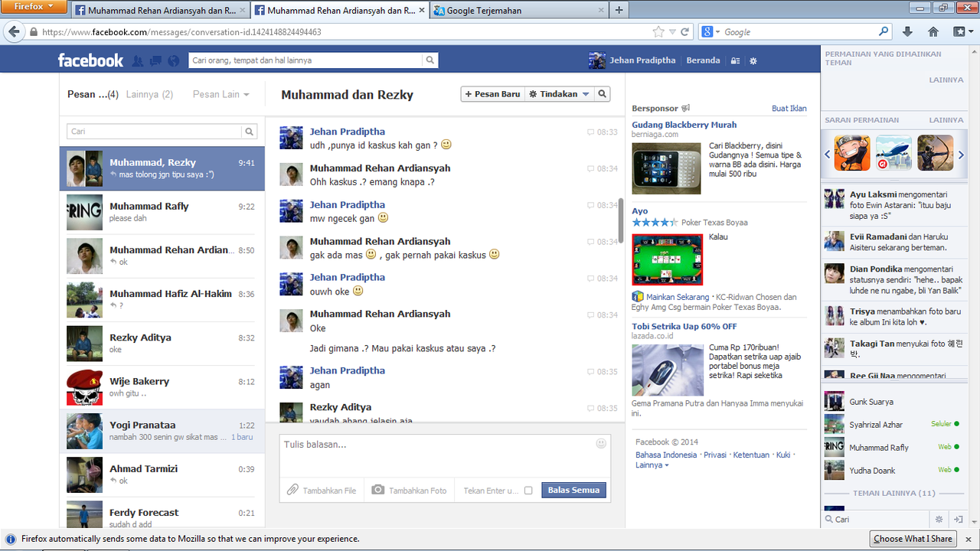
Task: Click search magnifier in Facebook search bar
Action: point(430,60)
